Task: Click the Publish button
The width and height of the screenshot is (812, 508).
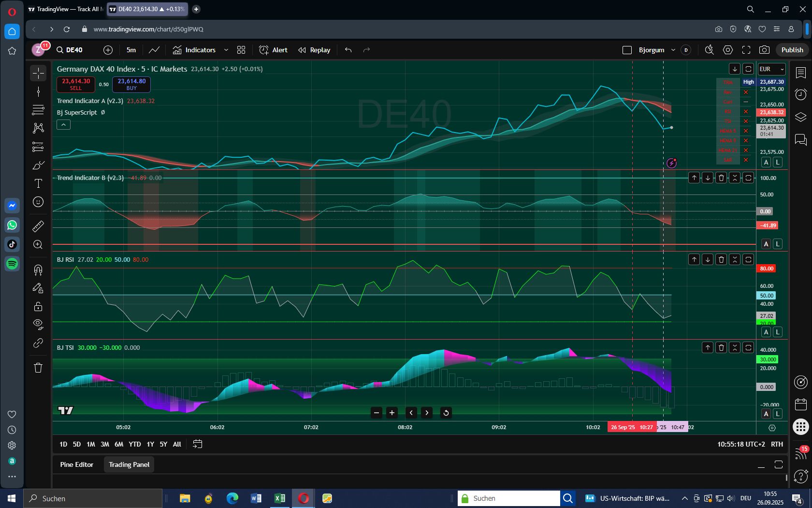Action: click(792, 50)
